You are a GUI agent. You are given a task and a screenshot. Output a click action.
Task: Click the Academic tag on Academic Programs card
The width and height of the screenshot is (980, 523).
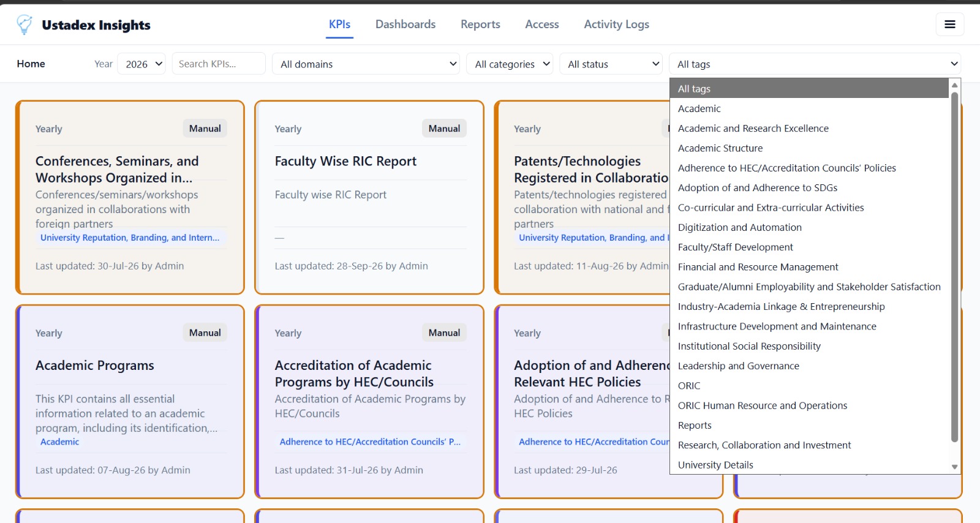59,442
